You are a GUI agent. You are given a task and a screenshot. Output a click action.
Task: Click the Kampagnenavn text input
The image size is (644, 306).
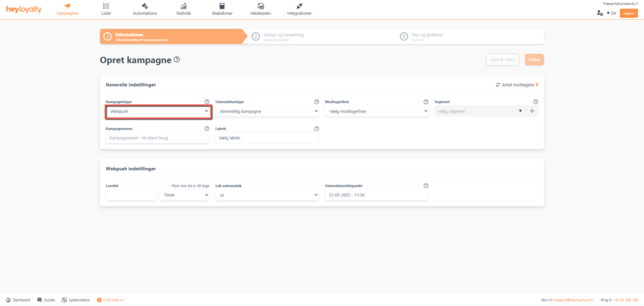(x=158, y=138)
